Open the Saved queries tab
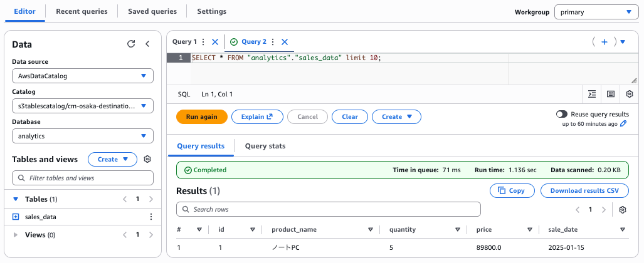Image resolution: width=644 pixels, height=263 pixels. click(152, 11)
